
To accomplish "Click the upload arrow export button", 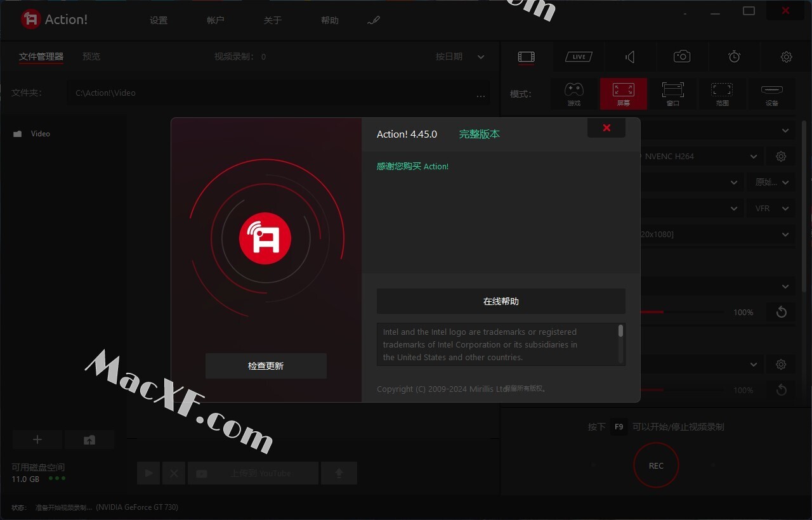I will tap(339, 473).
